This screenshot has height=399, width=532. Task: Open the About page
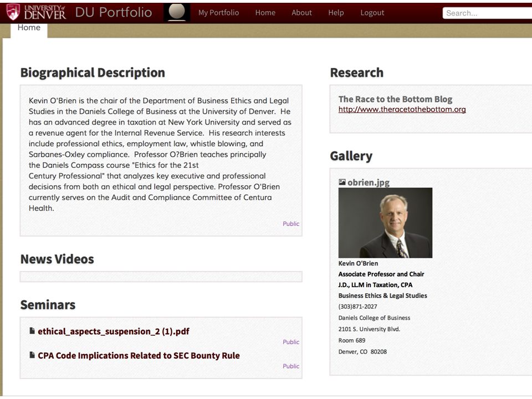[301, 13]
